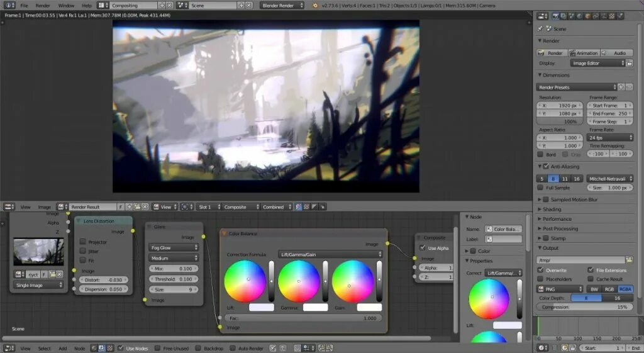This screenshot has width=644, height=353.
Task: Open the Render Presets dropdown
Action: click(576, 87)
